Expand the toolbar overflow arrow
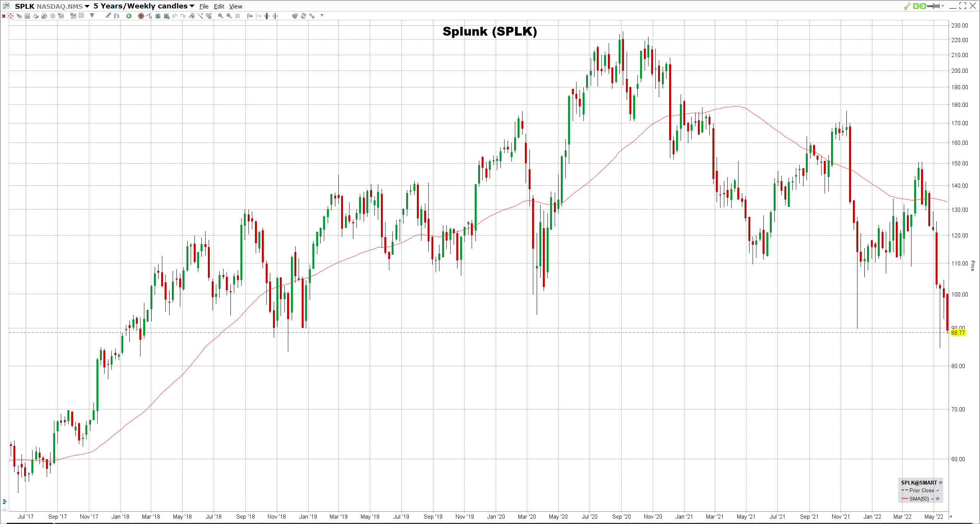Viewport: 980px width, 524px height. [x=322, y=15]
